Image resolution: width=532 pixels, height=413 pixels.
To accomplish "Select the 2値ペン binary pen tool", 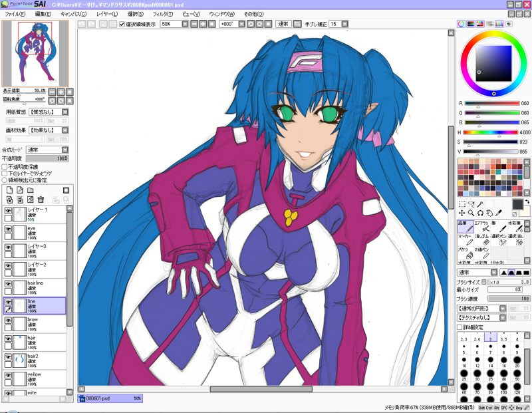I will click(x=481, y=253).
